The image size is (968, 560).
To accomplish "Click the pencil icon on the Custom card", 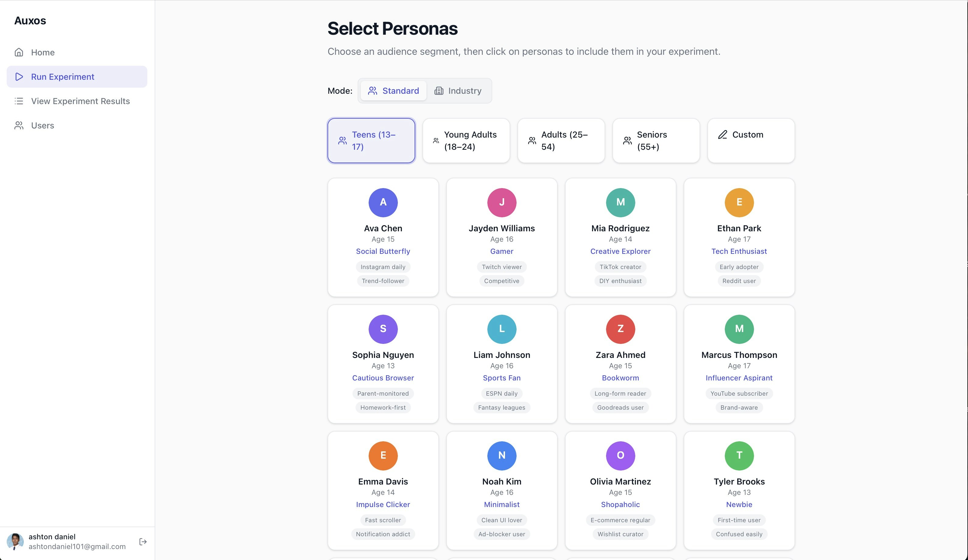I will [723, 135].
